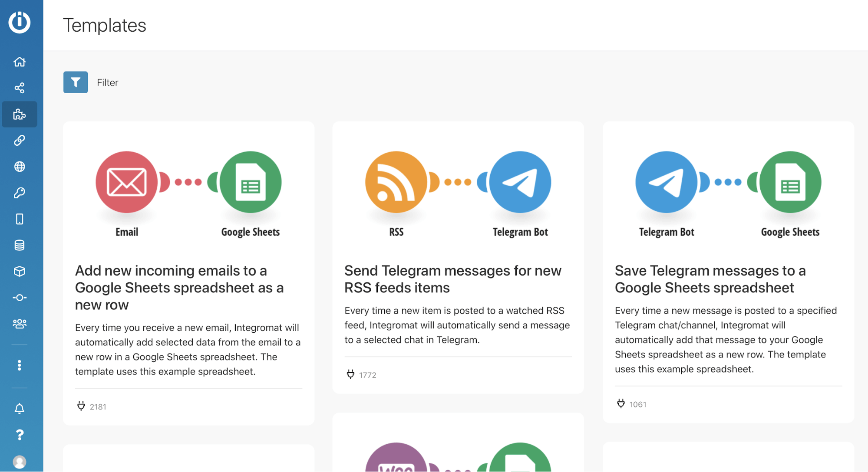Click the Data structures cube icon
This screenshot has width=868, height=472.
point(20,271)
